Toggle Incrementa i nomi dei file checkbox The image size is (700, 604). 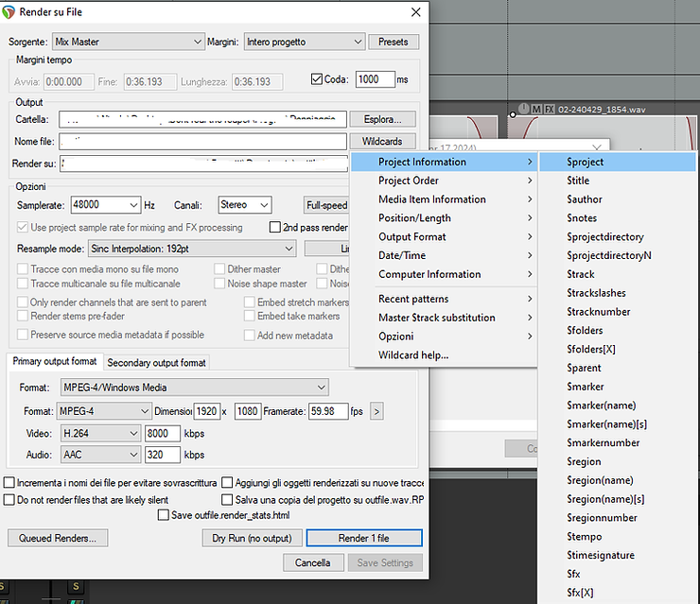point(9,483)
